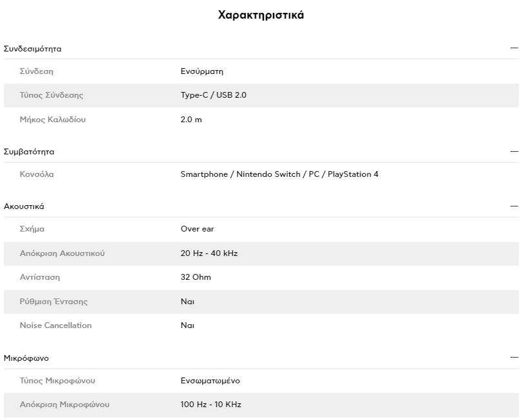The width and height of the screenshot is (524, 420).
Task: Collapse Συνδεσιμότητα section with minus icon
Action: (x=514, y=48)
